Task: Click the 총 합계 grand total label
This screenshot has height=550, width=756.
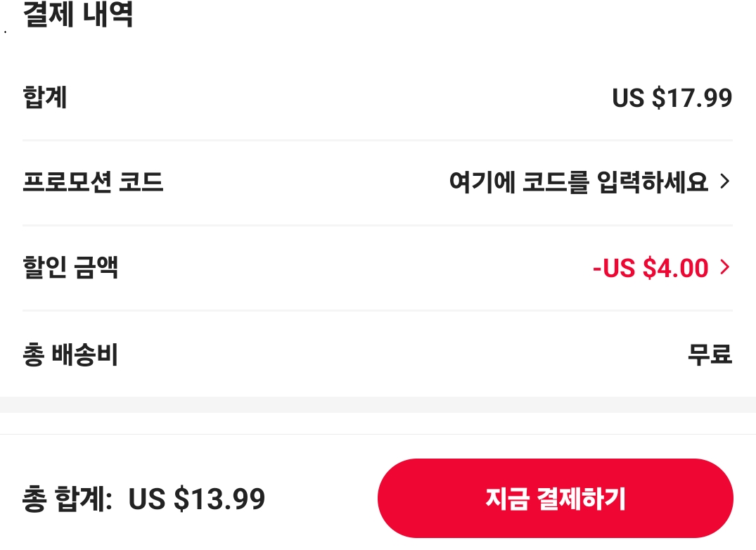Action: [x=67, y=498]
